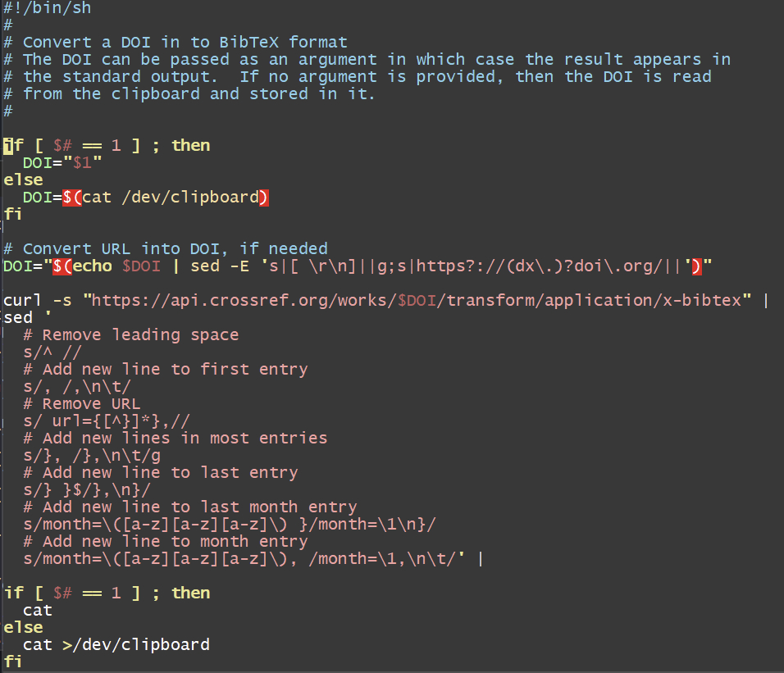The image size is (784, 673).
Task: Click the comment 'Convert a DOI in to BibTeX format'
Action: point(185,42)
